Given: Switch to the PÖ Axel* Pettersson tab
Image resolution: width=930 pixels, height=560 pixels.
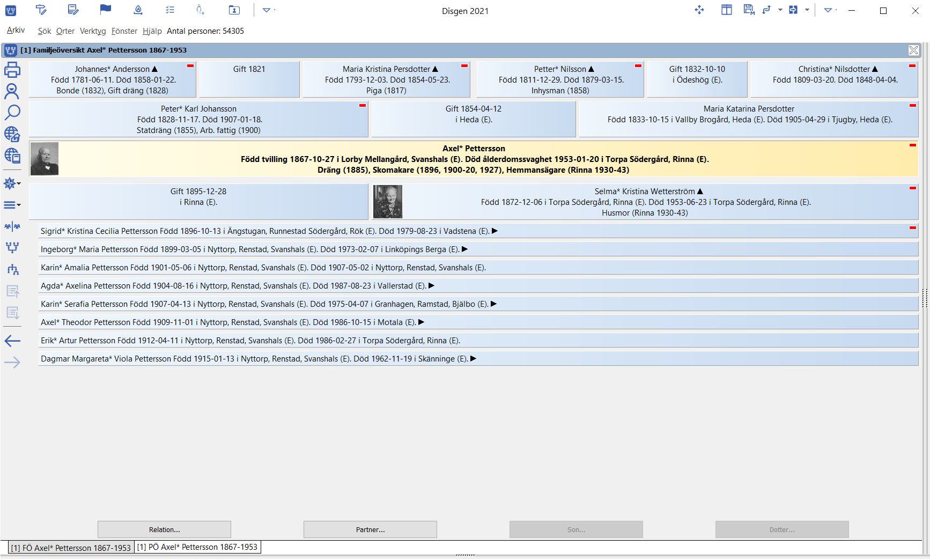Looking at the screenshot, I should (197, 547).
